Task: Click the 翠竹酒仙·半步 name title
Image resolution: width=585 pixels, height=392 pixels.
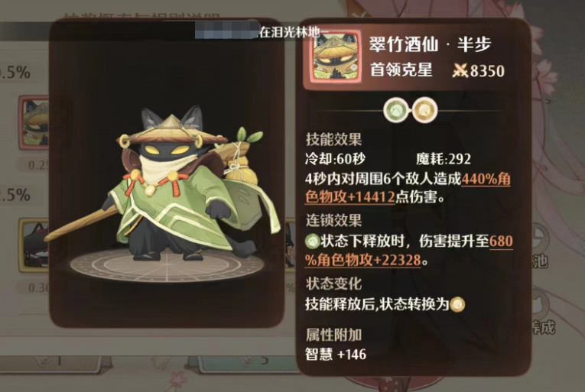Action: coord(431,44)
